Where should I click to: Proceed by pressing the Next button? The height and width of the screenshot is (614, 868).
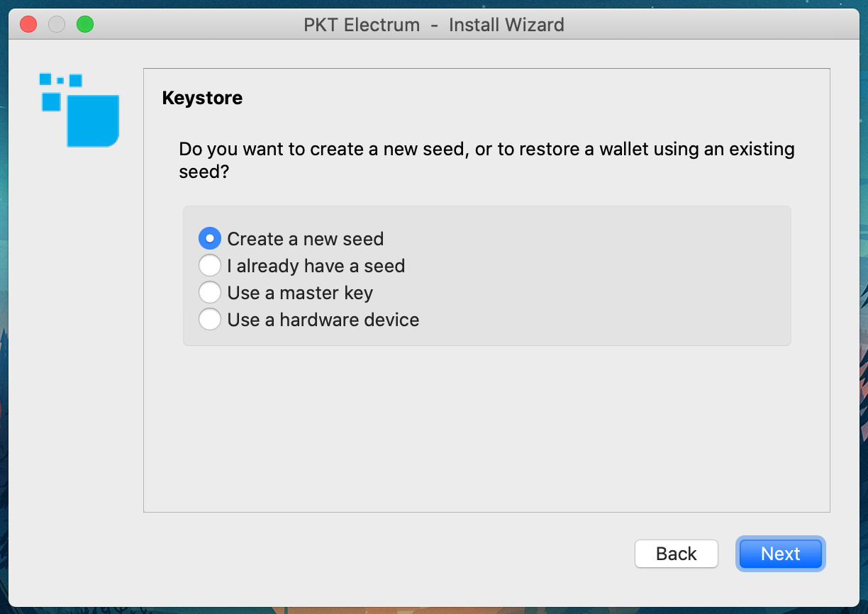point(780,554)
